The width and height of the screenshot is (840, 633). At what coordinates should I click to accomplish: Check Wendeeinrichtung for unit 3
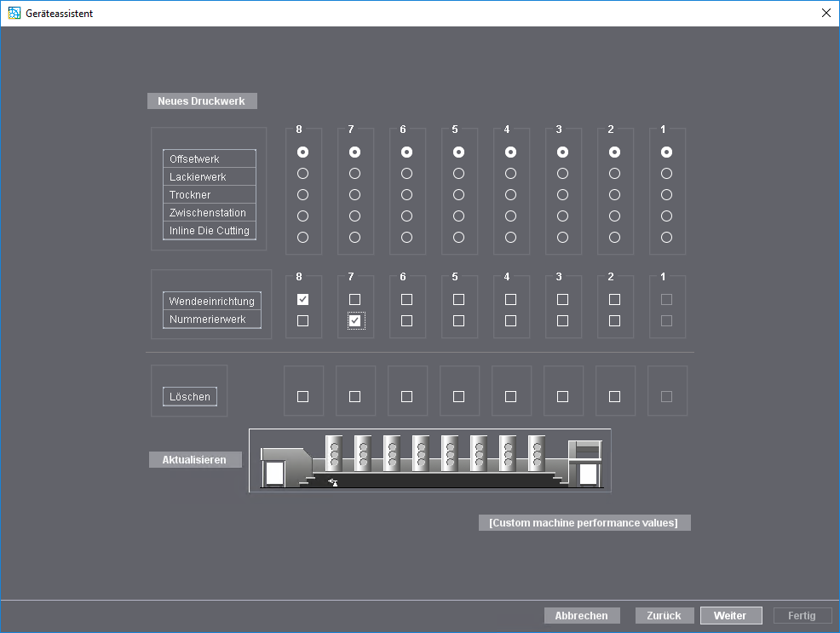(x=562, y=299)
